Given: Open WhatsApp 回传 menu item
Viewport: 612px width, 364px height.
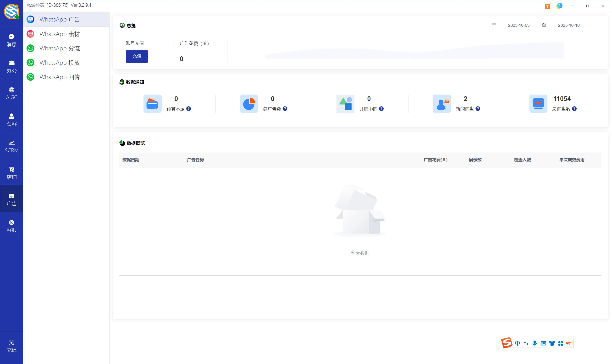Looking at the screenshot, I should [60, 77].
